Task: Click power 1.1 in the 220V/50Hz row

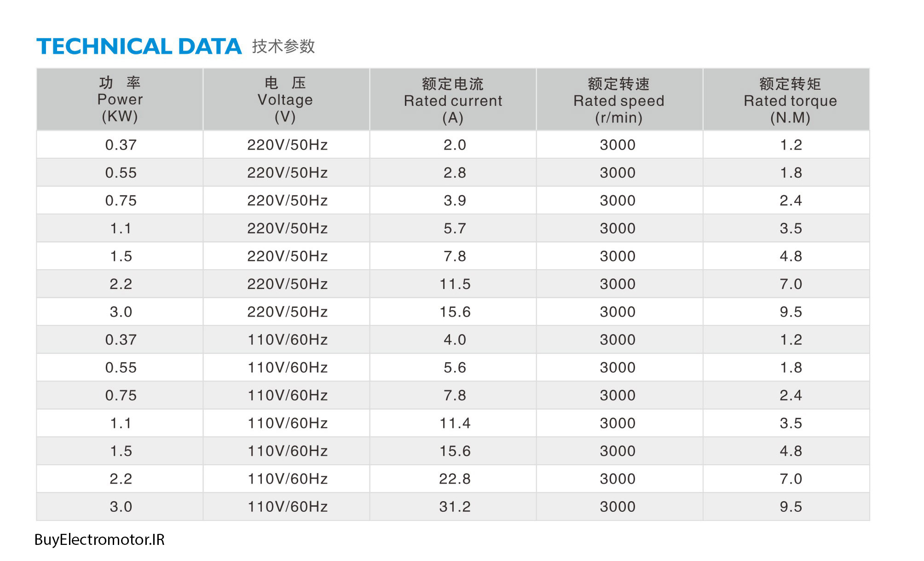Action: click(x=121, y=228)
